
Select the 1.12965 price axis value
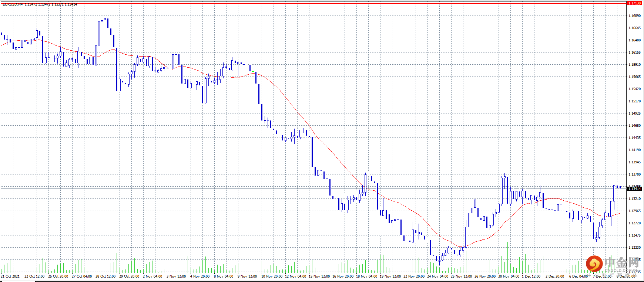coord(634,211)
